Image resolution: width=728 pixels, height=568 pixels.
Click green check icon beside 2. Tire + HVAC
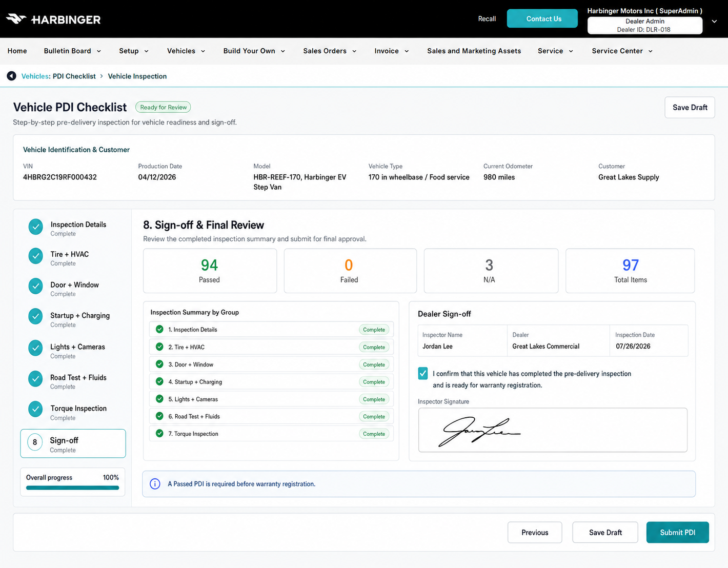[x=159, y=347]
